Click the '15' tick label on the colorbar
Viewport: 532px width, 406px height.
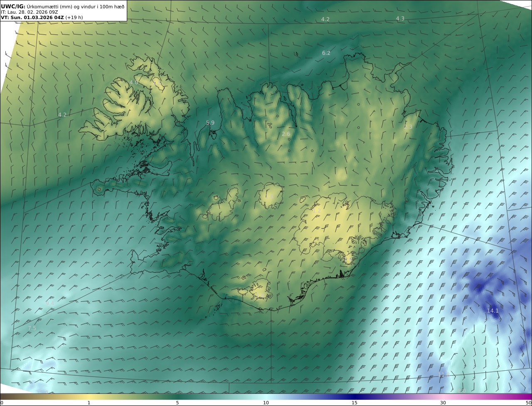(x=355, y=403)
